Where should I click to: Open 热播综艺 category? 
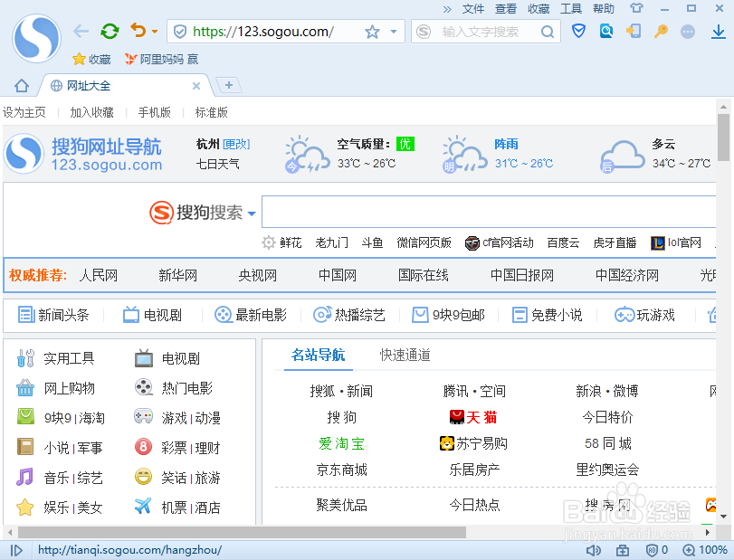point(349,315)
